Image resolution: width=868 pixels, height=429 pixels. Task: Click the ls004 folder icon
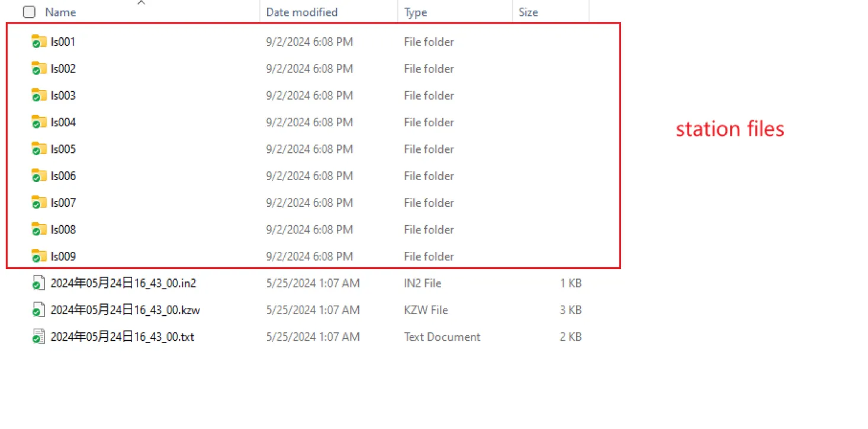coord(39,122)
